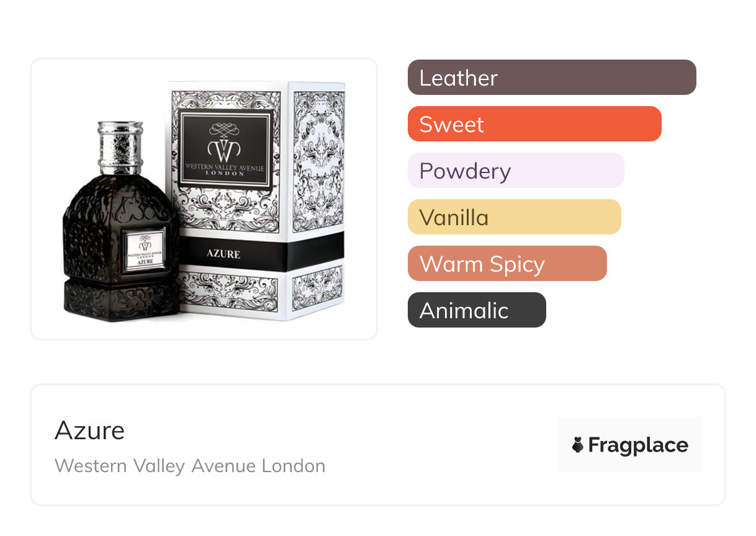Click the WV logo plate on box
The image size is (756, 536).
coord(224,148)
